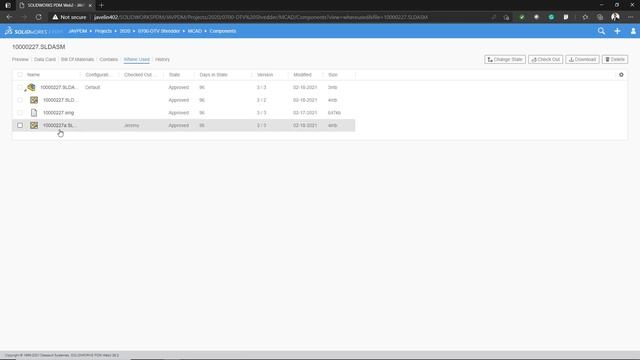Screen dimensions: 640x360
Task: Sort by the Configuration column header
Action: tap(98, 75)
